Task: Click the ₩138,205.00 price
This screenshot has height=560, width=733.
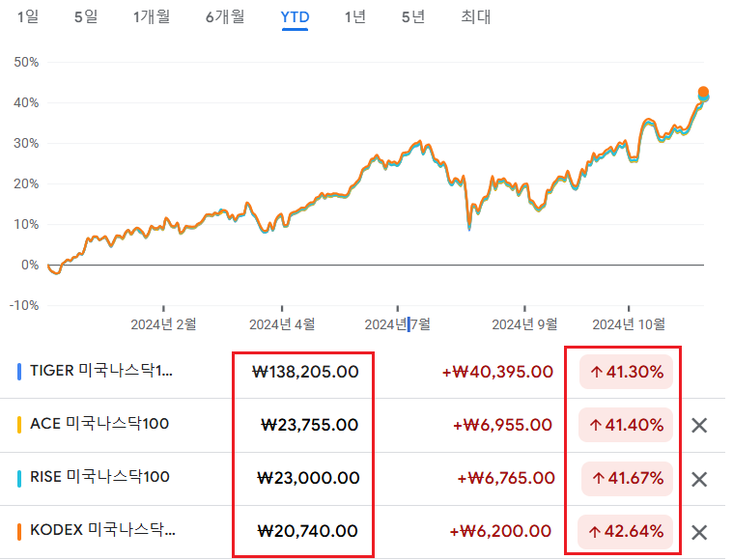Action: coord(305,372)
